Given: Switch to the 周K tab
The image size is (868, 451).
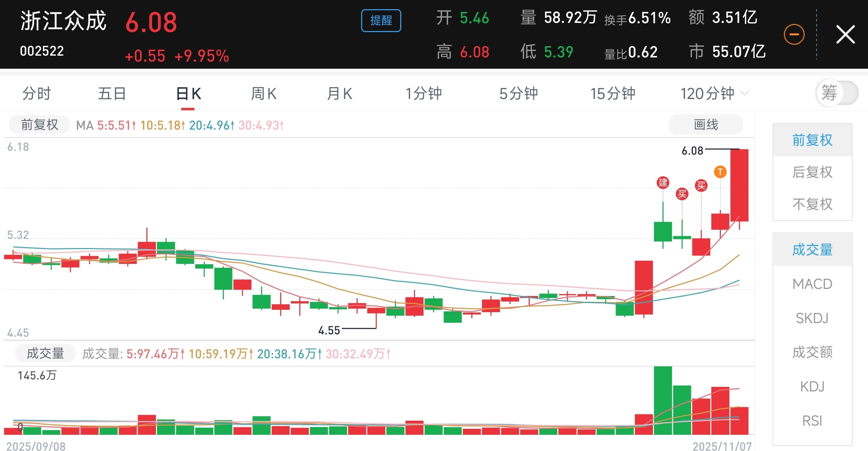Looking at the screenshot, I should pyautogui.click(x=263, y=94).
